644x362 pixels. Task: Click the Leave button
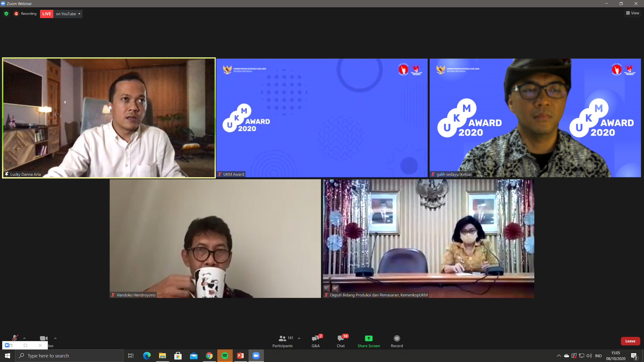click(630, 341)
